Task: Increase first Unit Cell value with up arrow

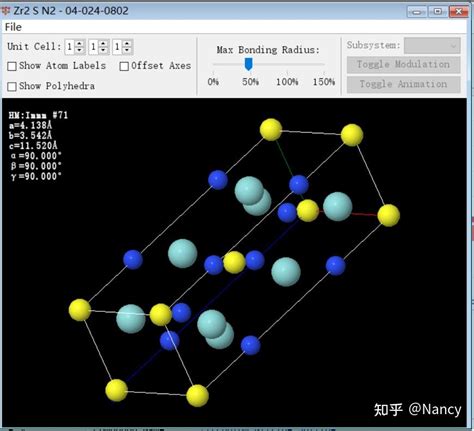Action: 79,44
